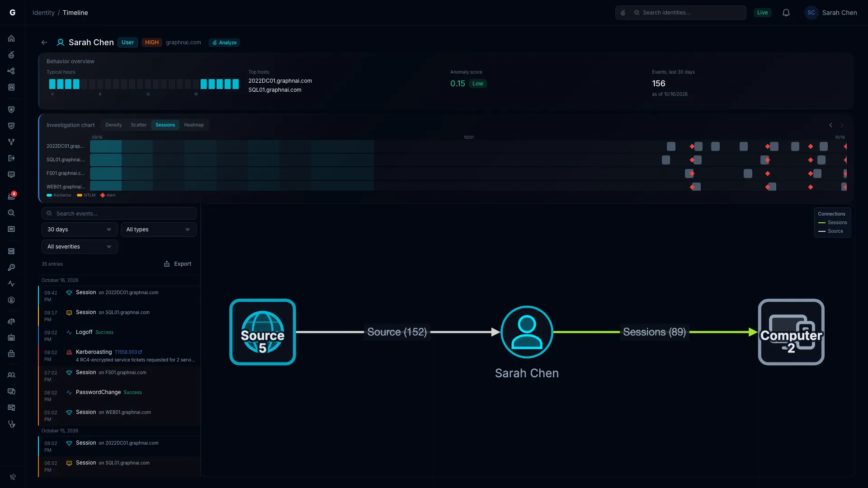
Task: Open the key icon in sidebar
Action: point(11,267)
